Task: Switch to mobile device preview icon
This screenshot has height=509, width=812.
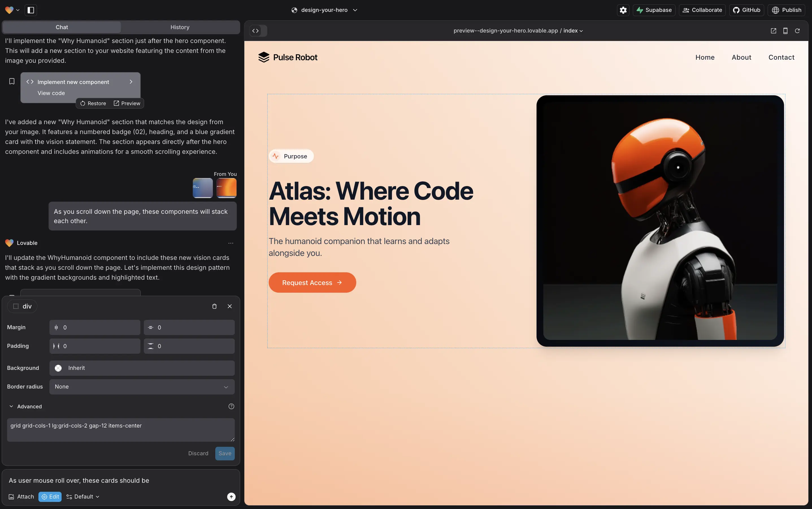Action: (x=785, y=31)
